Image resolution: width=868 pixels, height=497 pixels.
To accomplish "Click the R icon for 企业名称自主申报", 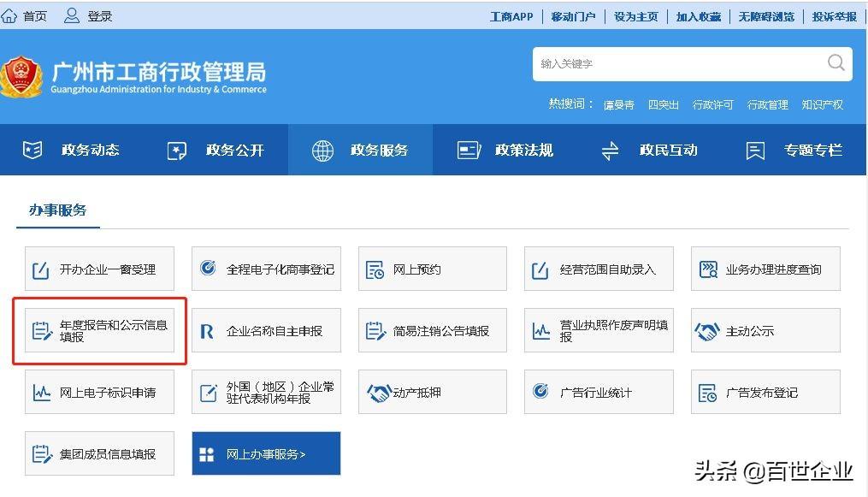I will [x=206, y=332].
